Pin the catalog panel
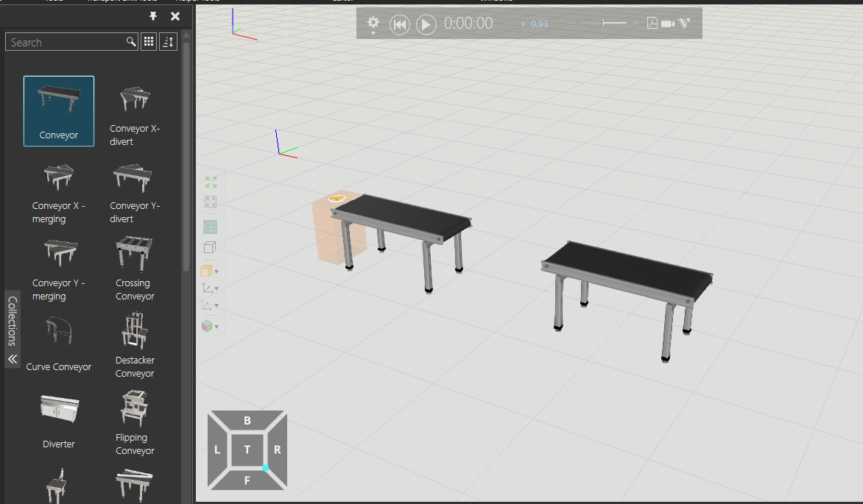This screenshot has width=863, height=504. click(153, 16)
